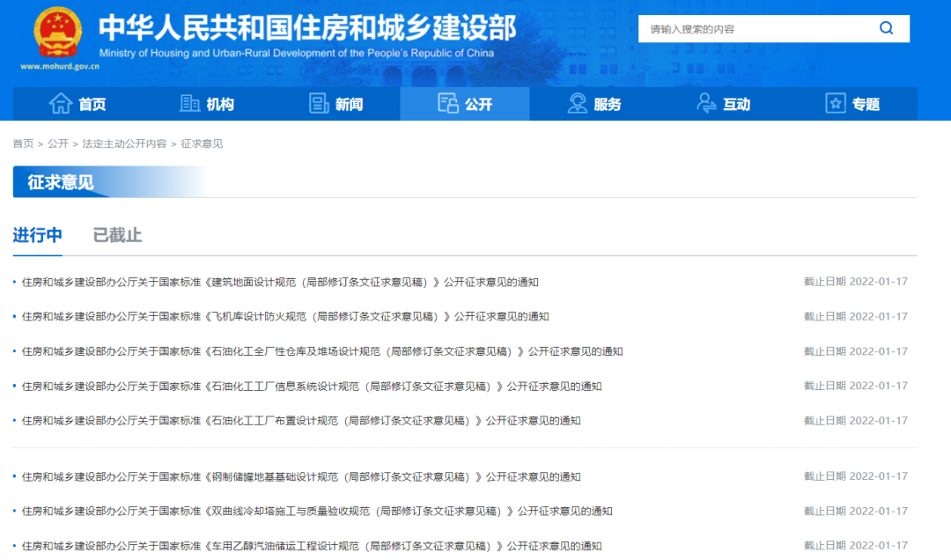
Task: Open the 双曲线冷却塔施工与质量验收规范 notice
Action: (317, 512)
